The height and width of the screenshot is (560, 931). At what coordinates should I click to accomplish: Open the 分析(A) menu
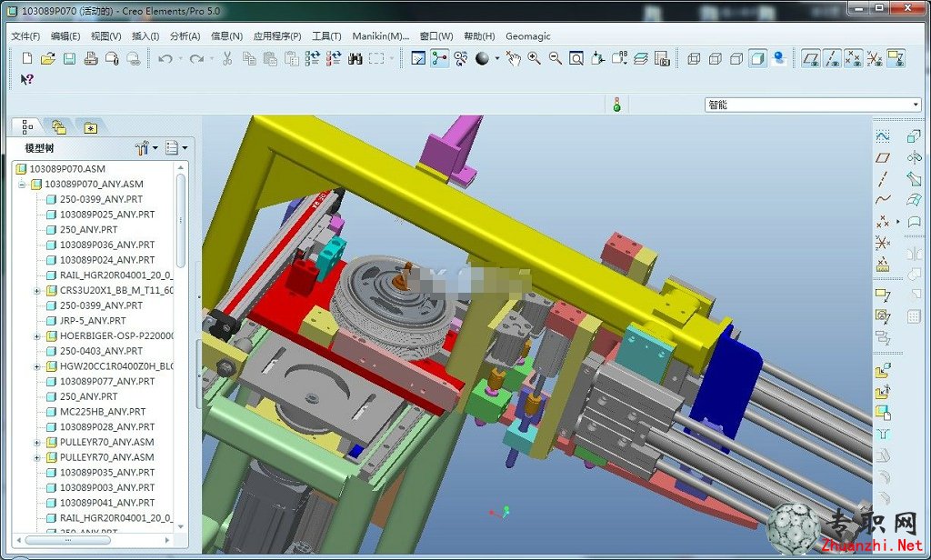click(185, 36)
